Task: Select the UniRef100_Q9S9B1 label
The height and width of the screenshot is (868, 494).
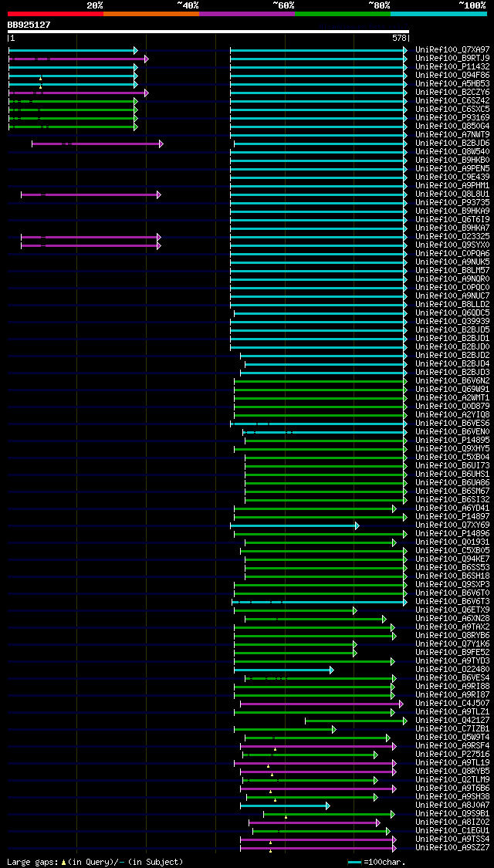Action: click(x=452, y=814)
